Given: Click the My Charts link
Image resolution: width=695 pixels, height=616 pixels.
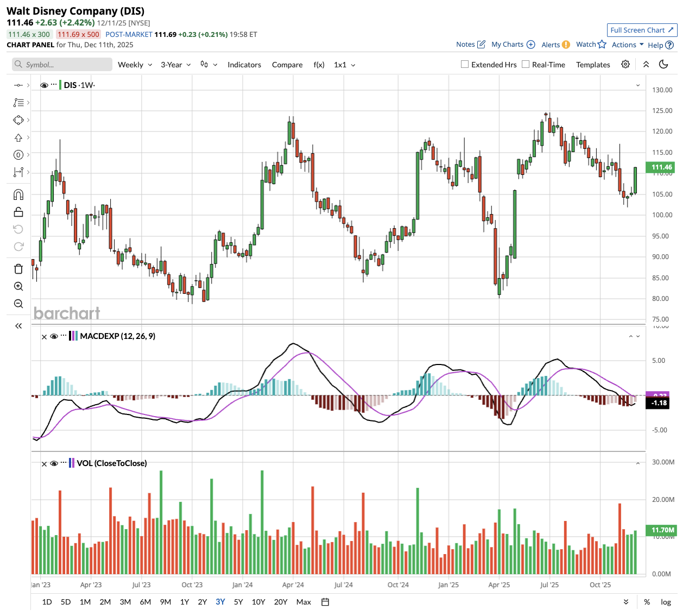Looking at the screenshot, I should 508,45.
